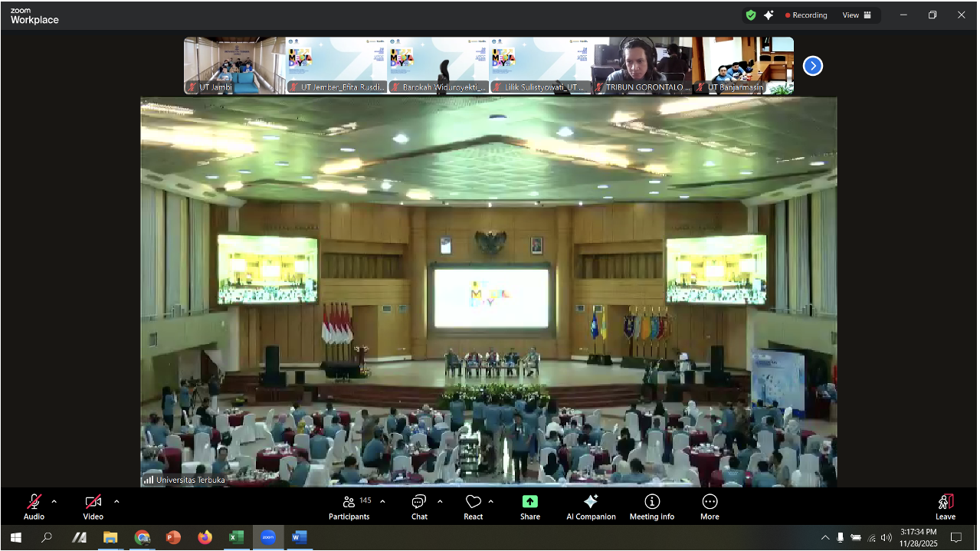
Task: Start camera with the Video button
Action: (x=93, y=502)
